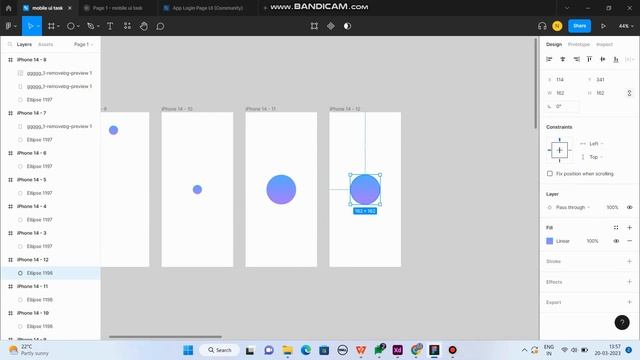Select the Hand tool

click(144, 26)
